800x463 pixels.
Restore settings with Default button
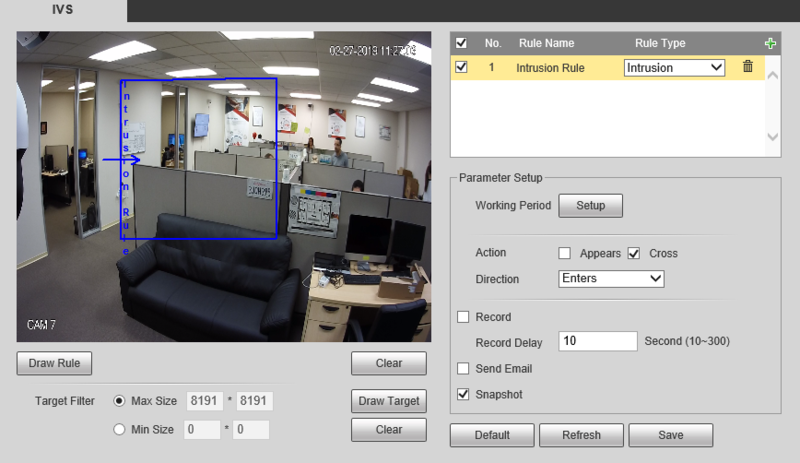[x=492, y=435]
